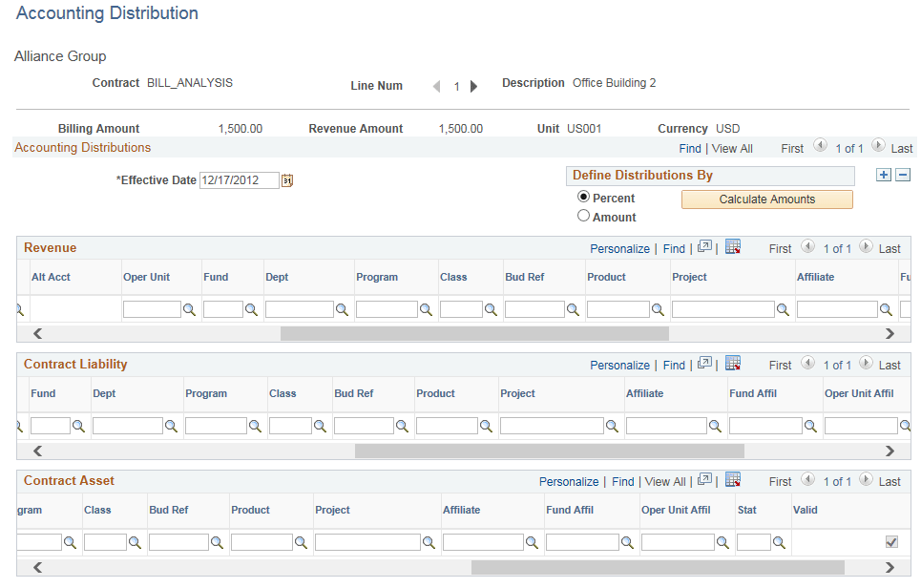Viewport: 921px width, 588px height.
Task: Select the Percent radio button
Action: (x=583, y=198)
